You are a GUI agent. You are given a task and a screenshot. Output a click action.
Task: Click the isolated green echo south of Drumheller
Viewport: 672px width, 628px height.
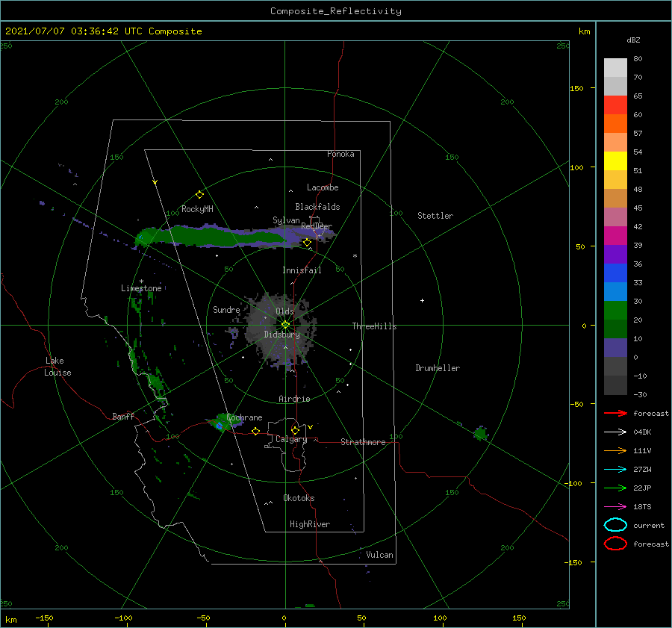481,433
